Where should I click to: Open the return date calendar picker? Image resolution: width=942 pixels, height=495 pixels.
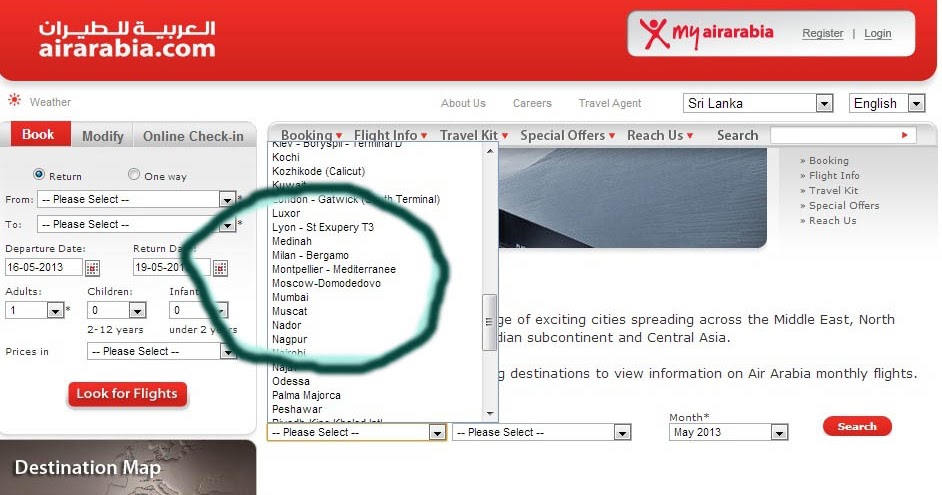(x=220, y=268)
